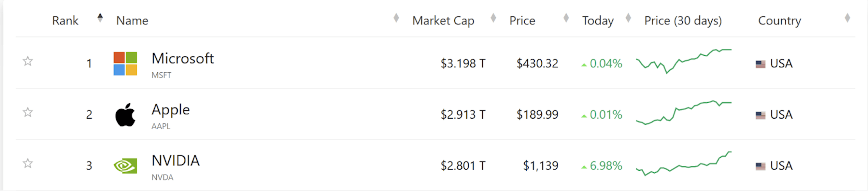Favorite Microsoft with the star icon

coord(28,61)
